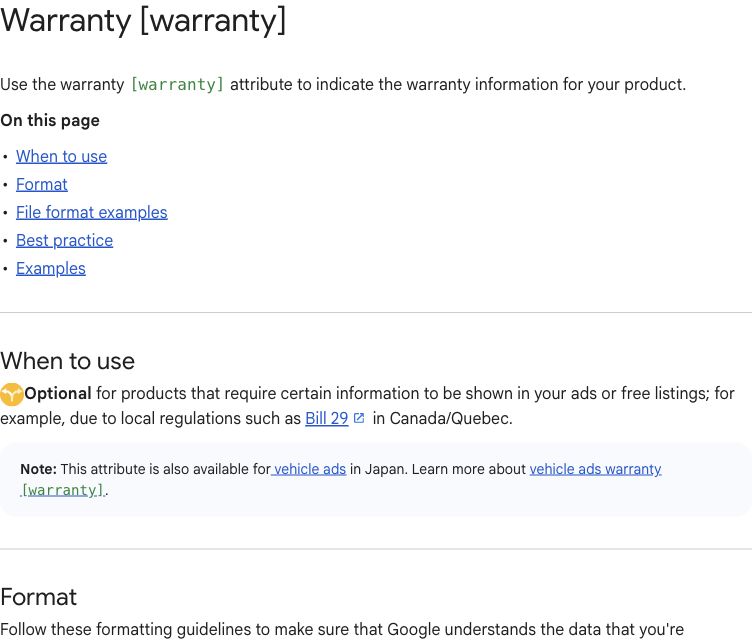The image size is (752, 640).
Task: Click the 'Format' section heading
Action: tap(38, 597)
